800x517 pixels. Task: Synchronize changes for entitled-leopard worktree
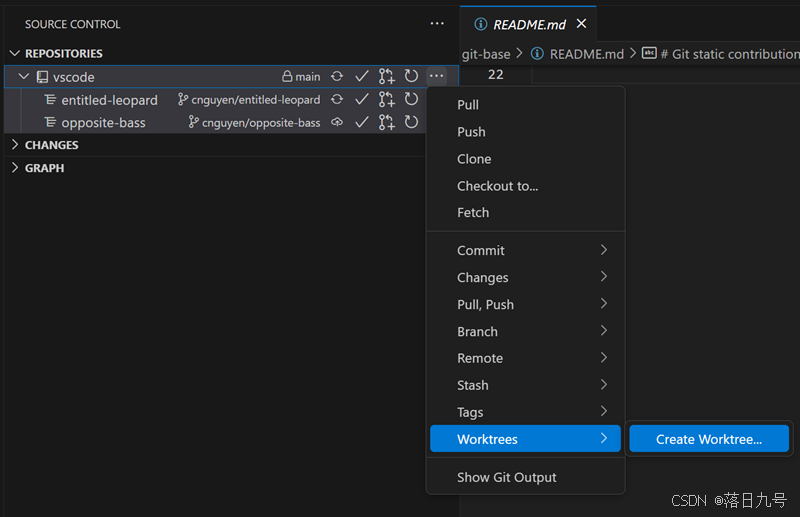click(337, 99)
